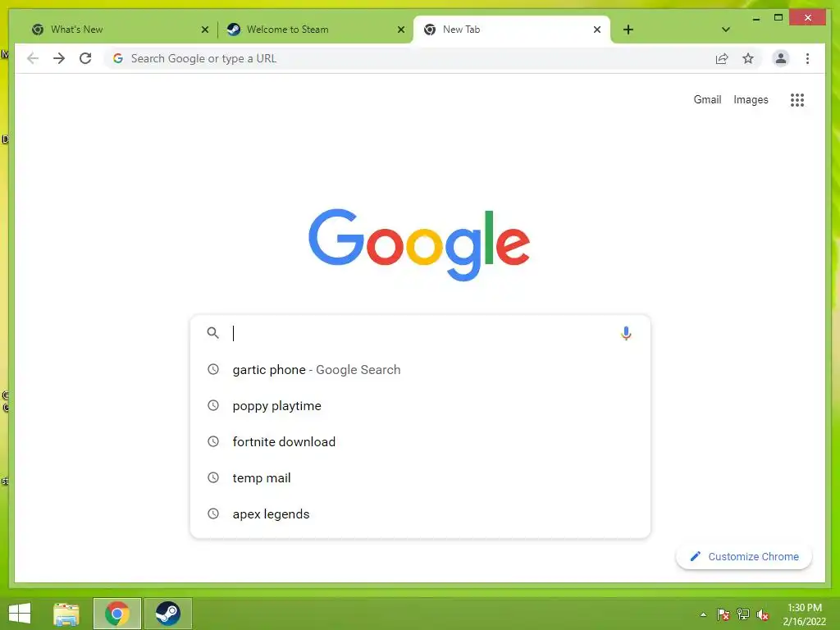Pick the apex legends suggestion
The image size is (840, 630).
pyautogui.click(x=420, y=514)
